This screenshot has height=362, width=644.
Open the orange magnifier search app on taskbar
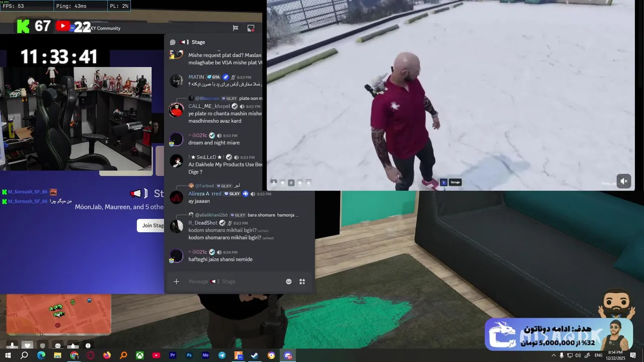[x=123, y=355]
